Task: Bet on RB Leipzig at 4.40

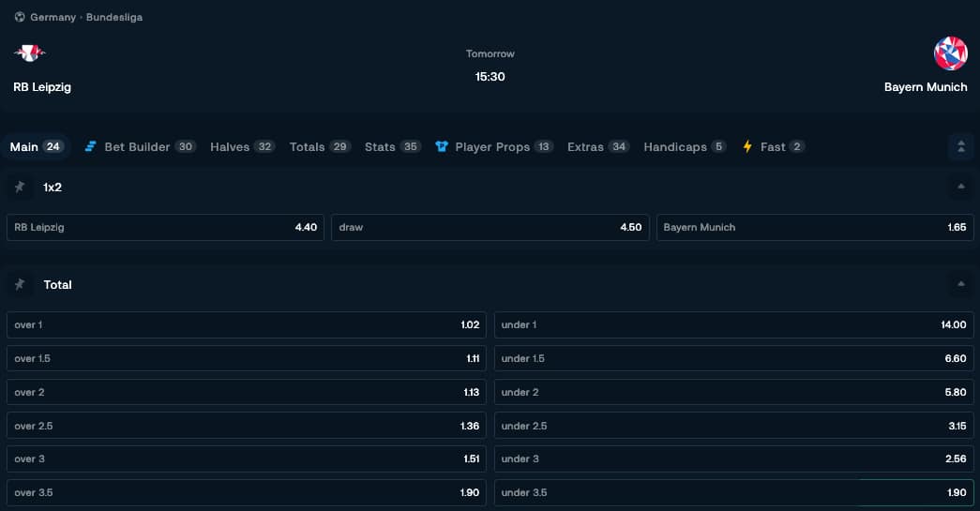Action: 166,228
